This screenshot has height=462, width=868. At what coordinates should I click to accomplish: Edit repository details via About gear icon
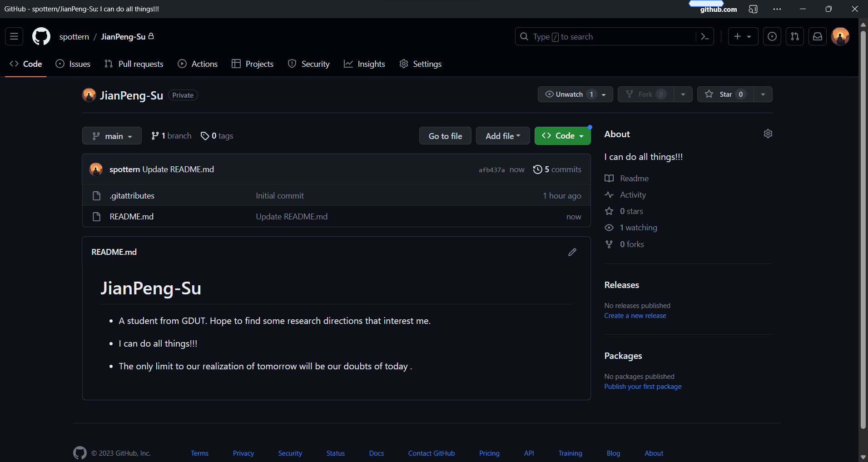(768, 134)
